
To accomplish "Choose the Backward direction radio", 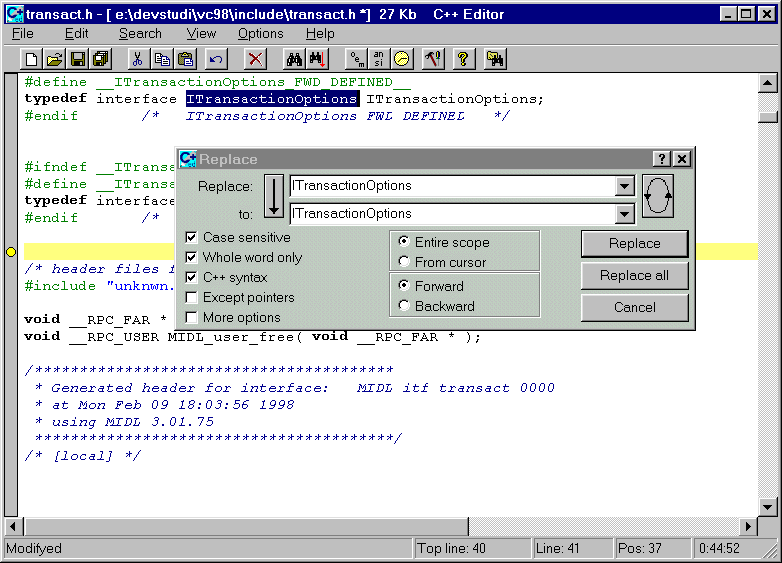I will [x=404, y=306].
